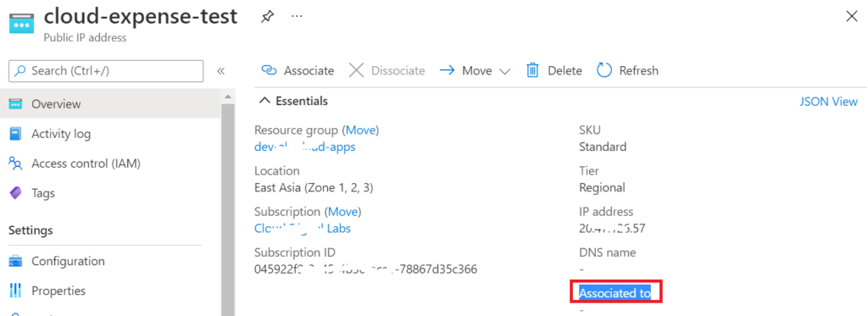Collapse the Essentials section
868x316 pixels.
293,102
